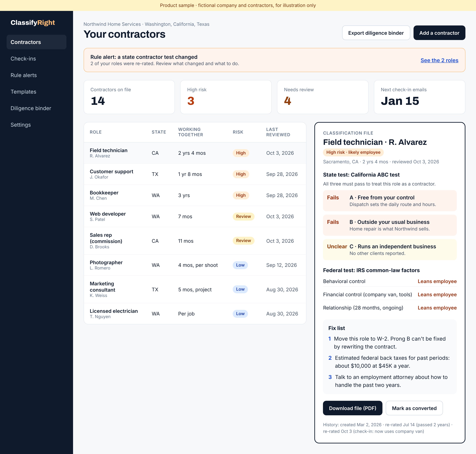Select the Web developer S. Patel row
Viewport: 476px width, 454px height.
pos(195,217)
